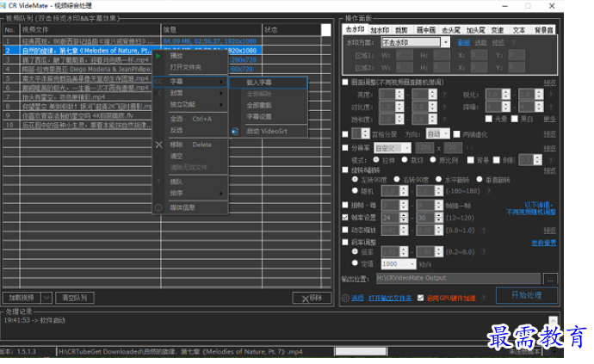
Task: Toggle the 帧率设置 frame rate checkbox
Action: tap(345, 219)
